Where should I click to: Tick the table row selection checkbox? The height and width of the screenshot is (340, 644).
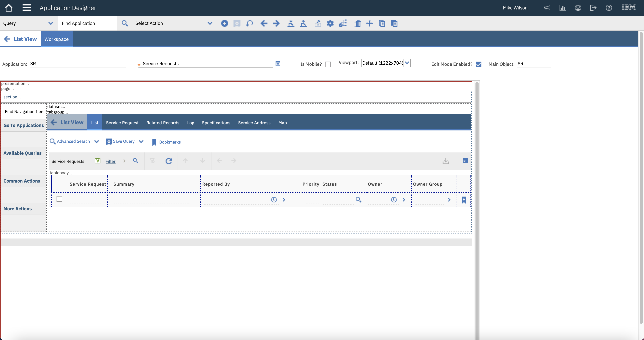[59, 199]
